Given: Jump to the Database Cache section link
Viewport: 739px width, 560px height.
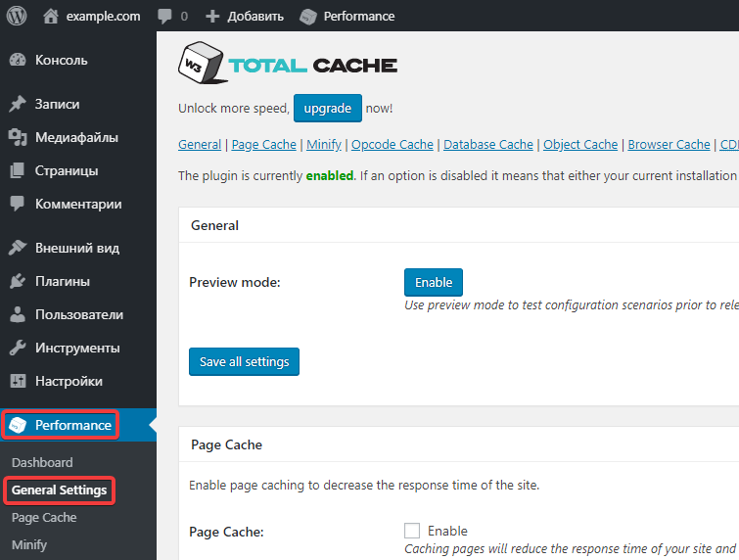Looking at the screenshot, I should [488, 144].
